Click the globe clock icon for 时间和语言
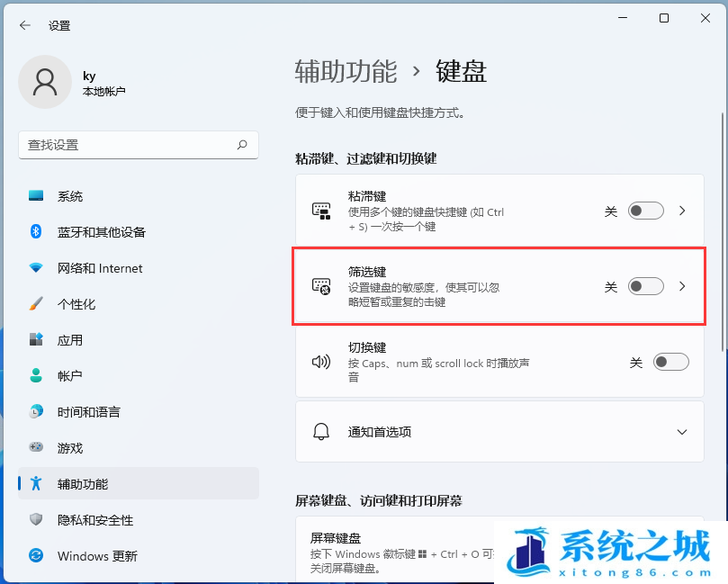728x584 pixels. pos(36,411)
